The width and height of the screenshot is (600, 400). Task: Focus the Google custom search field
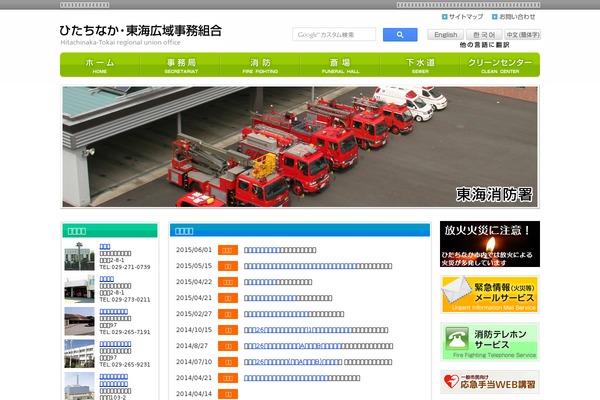coord(334,34)
